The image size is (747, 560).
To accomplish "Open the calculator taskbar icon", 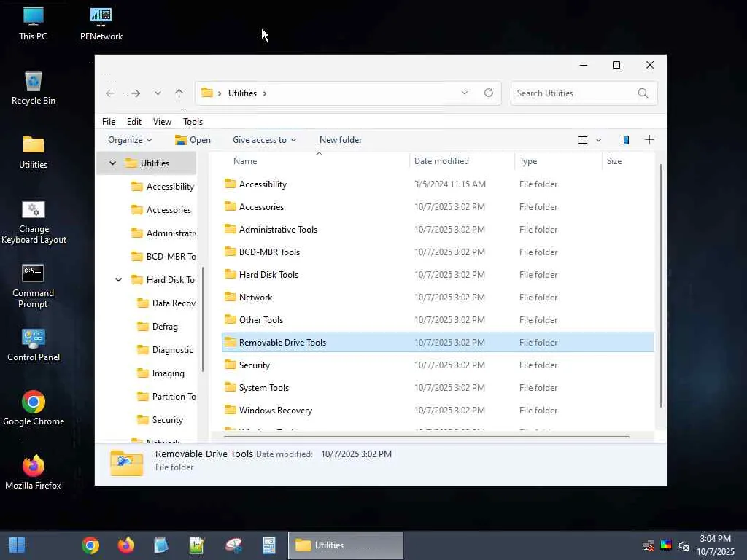I will tap(269, 545).
